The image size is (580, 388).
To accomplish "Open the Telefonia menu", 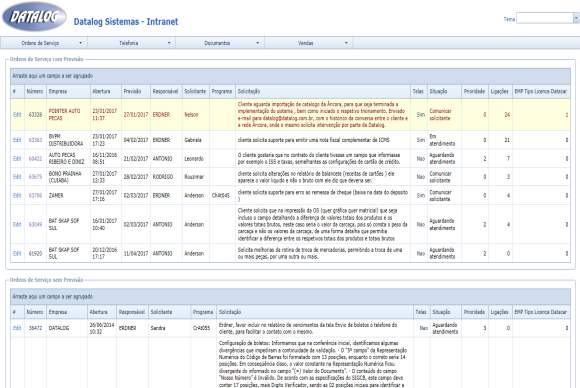I will [x=132, y=43].
